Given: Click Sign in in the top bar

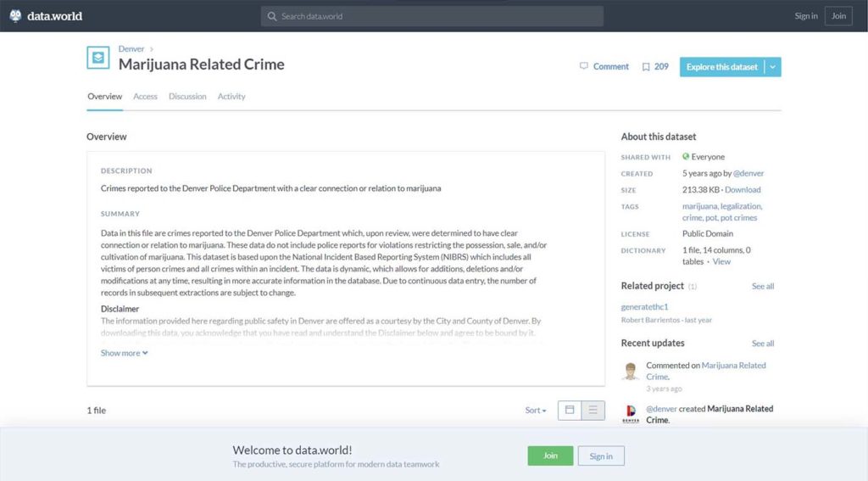Looking at the screenshot, I should coord(806,15).
